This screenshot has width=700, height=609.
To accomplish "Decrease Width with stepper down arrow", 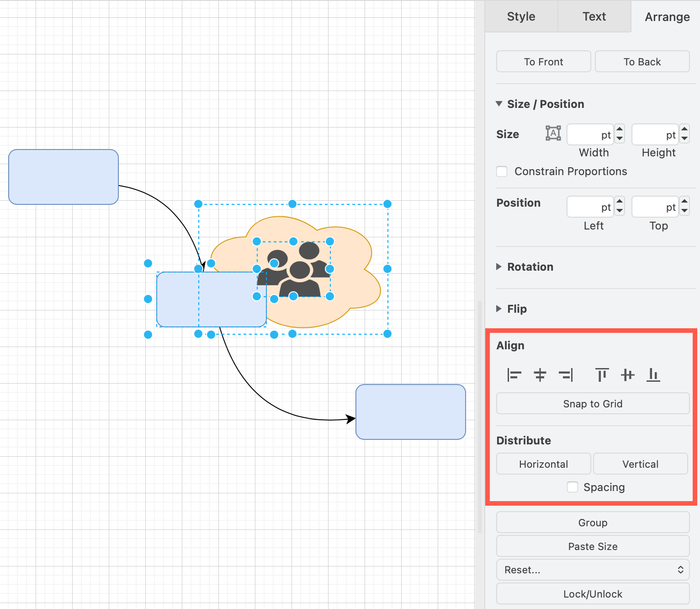I will pos(620,139).
